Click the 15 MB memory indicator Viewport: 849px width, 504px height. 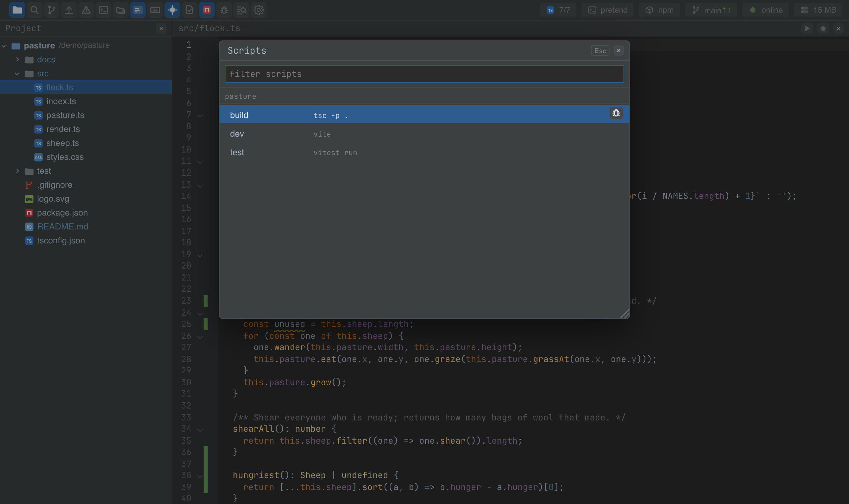pos(818,10)
